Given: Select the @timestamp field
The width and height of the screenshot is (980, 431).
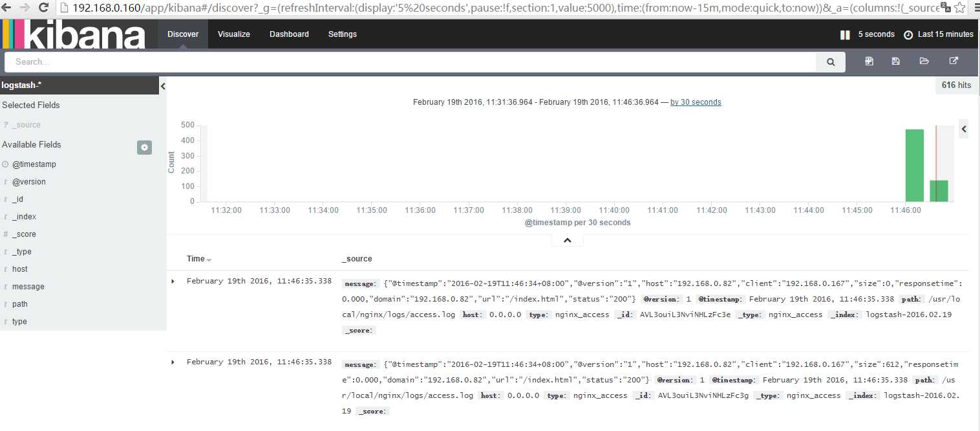Looking at the screenshot, I should coord(34,164).
